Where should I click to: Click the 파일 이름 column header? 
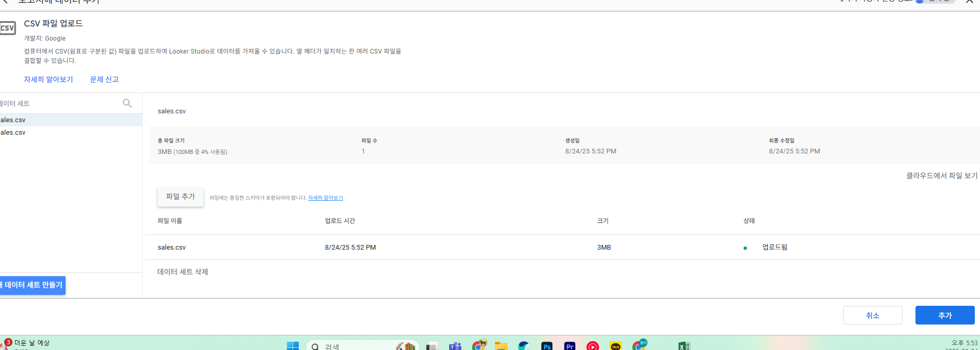(170, 221)
